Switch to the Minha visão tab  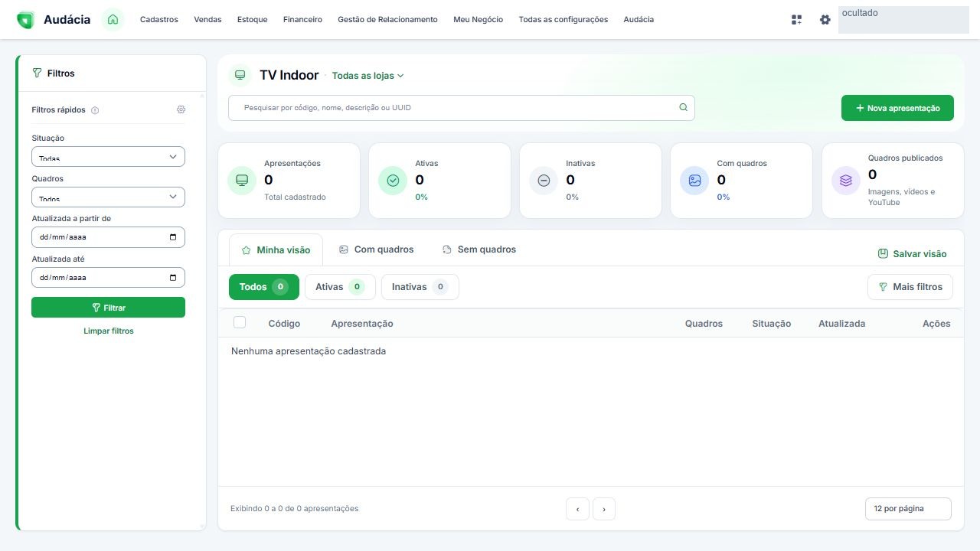(x=276, y=250)
